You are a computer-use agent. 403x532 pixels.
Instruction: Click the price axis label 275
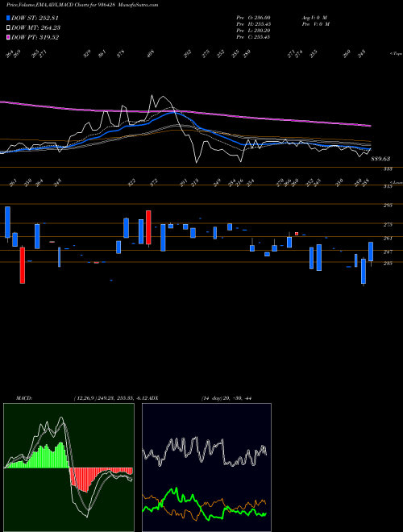388,225
